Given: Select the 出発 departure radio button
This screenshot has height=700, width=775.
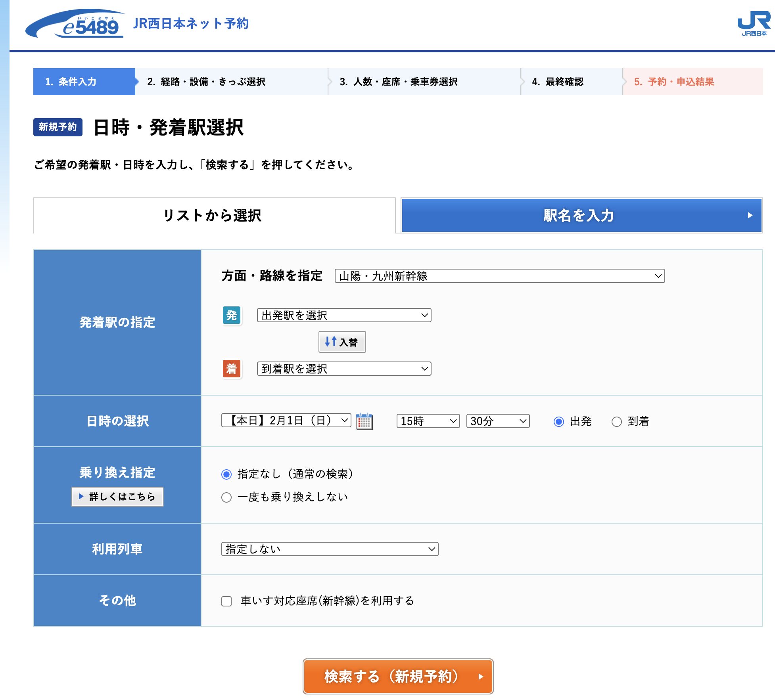Looking at the screenshot, I should pyautogui.click(x=559, y=422).
